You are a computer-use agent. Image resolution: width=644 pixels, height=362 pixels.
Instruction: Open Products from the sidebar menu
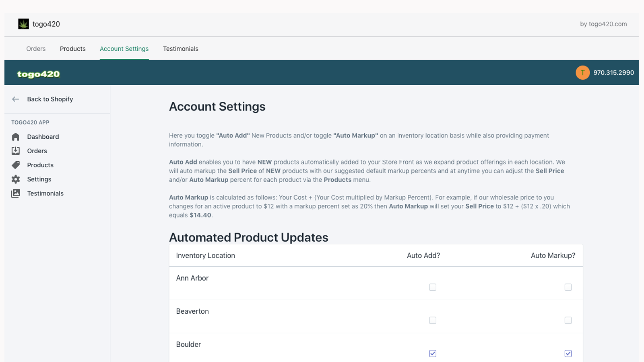40,165
